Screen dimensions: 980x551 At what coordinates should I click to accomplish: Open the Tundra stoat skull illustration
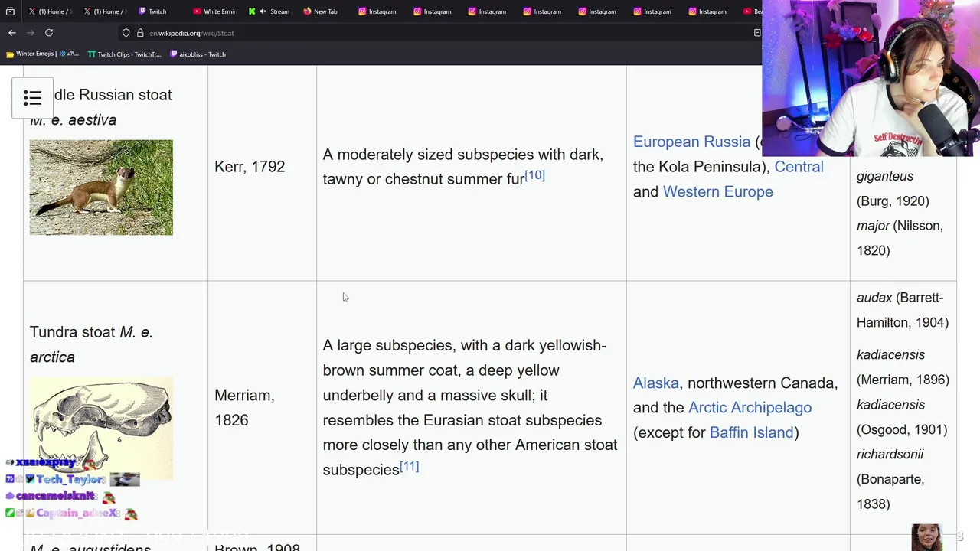[x=101, y=429]
